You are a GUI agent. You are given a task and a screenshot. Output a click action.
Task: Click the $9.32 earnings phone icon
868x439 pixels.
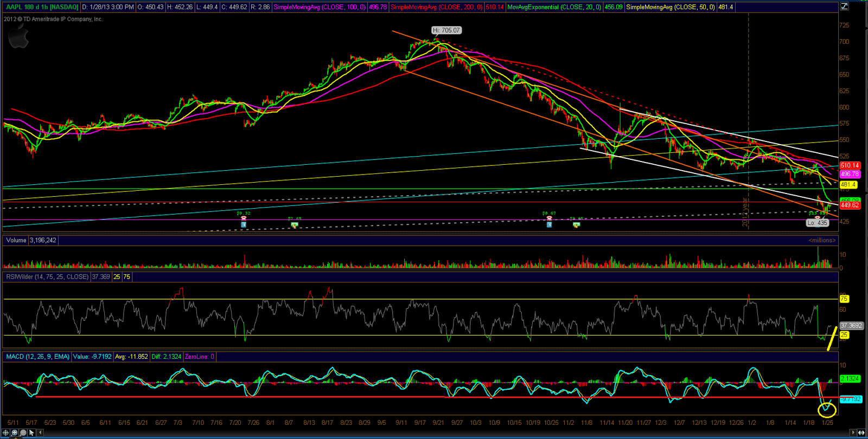[244, 219]
